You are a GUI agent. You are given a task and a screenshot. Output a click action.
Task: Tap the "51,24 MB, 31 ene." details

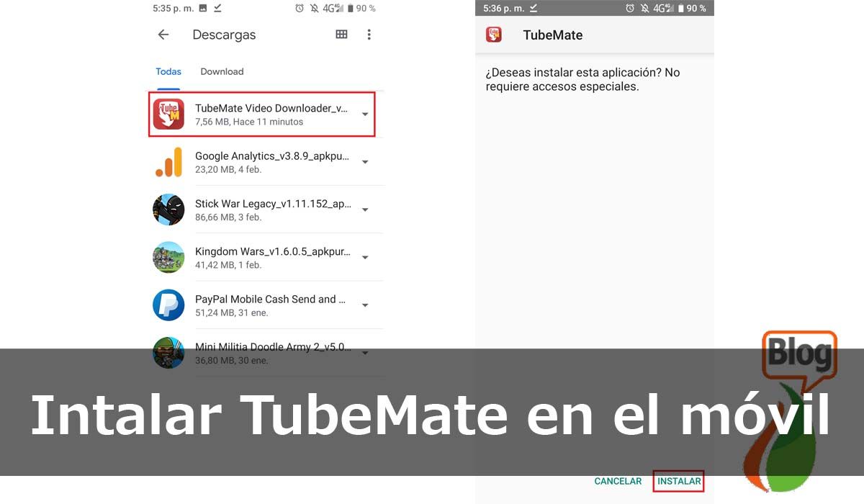[x=230, y=312]
